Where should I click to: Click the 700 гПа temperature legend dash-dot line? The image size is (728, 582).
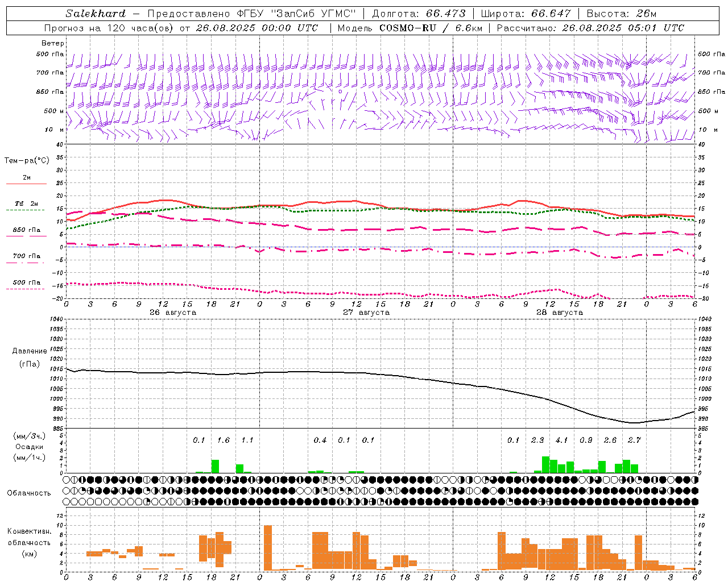[25, 263]
